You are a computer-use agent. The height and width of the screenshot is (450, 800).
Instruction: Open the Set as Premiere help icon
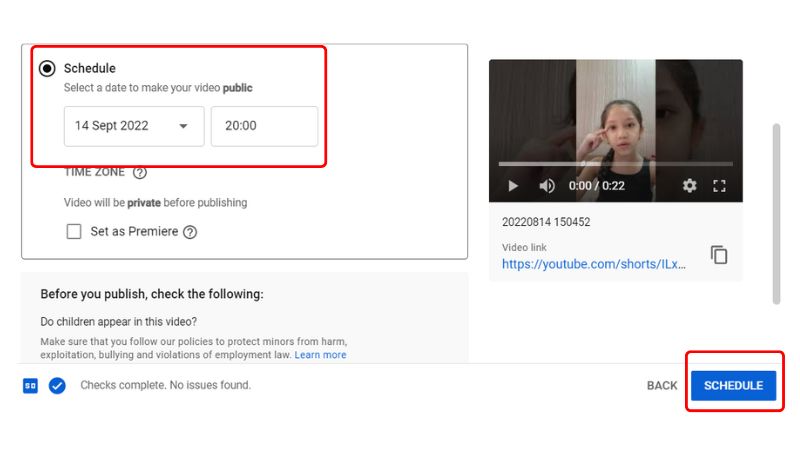(x=190, y=232)
